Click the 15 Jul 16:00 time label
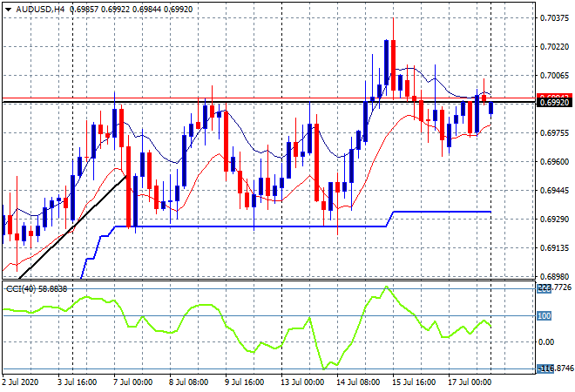This screenshot has height=392, width=575. pos(414,382)
